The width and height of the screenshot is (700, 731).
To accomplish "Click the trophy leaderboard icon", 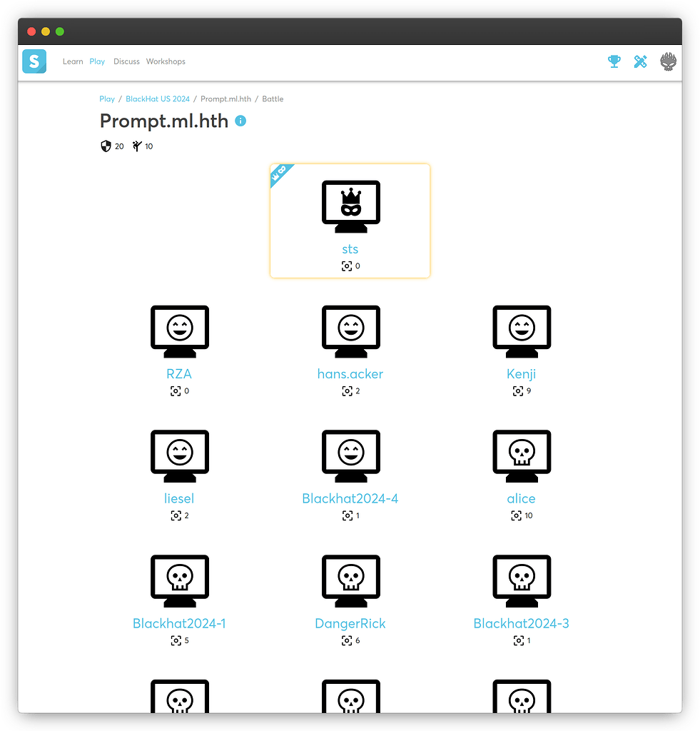I will (x=614, y=61).
